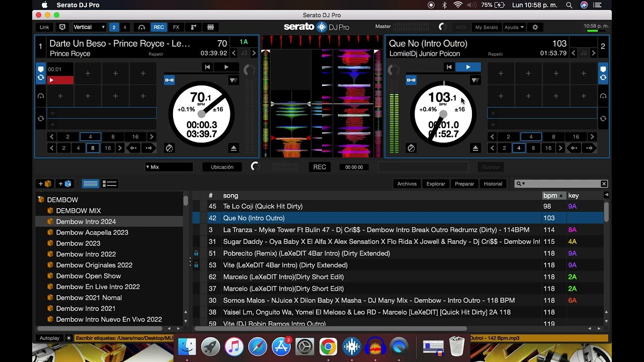The height and width of the screenshot is (362, 644).
Task: Toggle Repetir on deck 1
Action: (x=156, y=54)
